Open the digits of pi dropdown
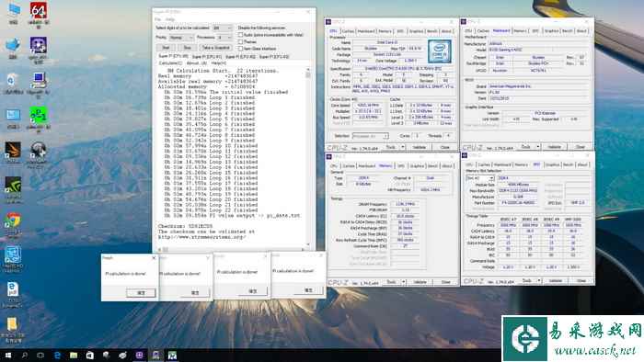Viewport: 644px width, 362px height. point(223,28)
